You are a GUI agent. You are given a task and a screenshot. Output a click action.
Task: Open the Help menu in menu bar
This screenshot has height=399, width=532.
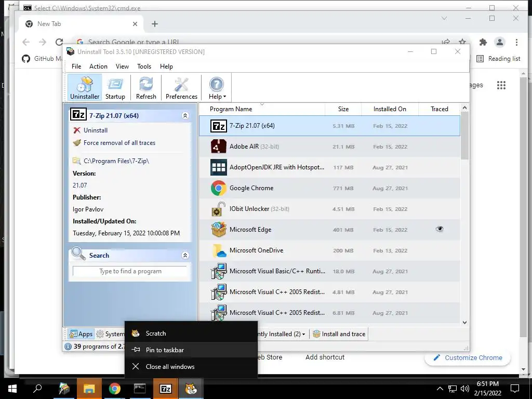[166, 66]
